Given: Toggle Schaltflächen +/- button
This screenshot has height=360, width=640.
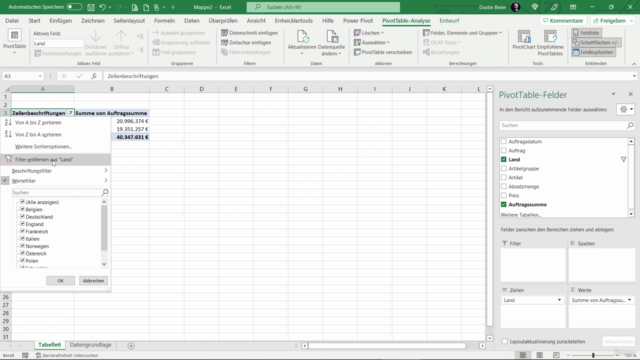Looking at the screenshot, I should point(596,42).
